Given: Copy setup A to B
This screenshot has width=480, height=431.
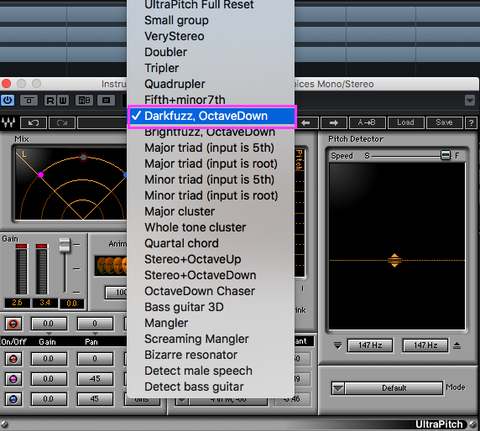Looking at the screenshot, I should pos(367,123).
